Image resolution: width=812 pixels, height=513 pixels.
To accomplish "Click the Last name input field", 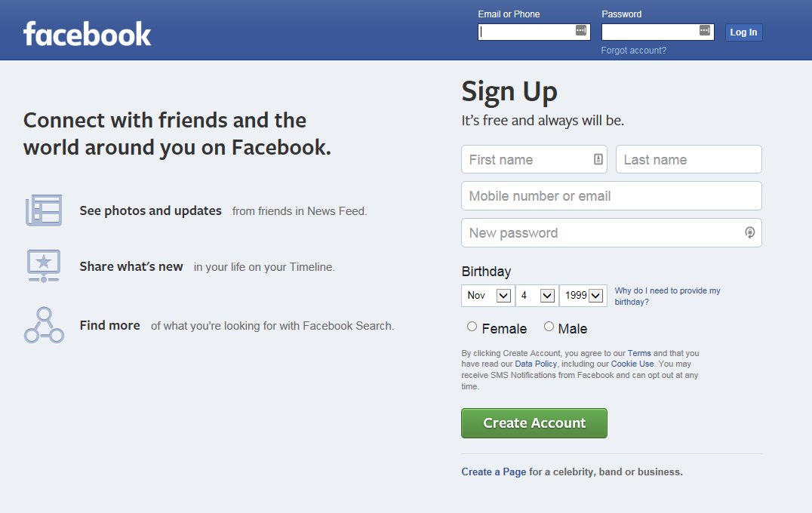I will [x=688, y=159].
